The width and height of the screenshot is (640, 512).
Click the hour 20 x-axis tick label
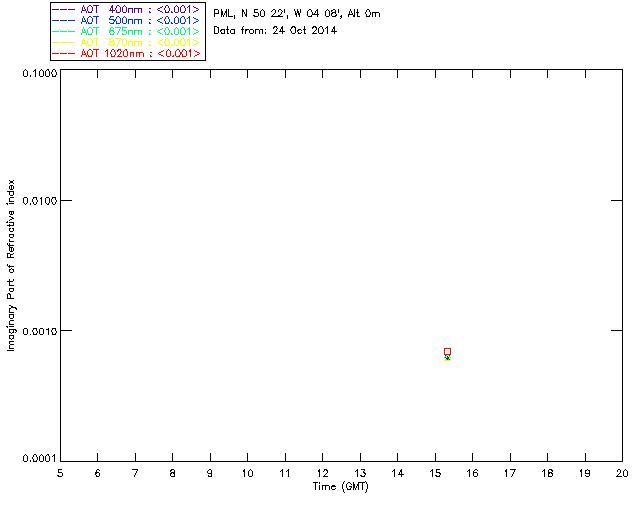coord(622,472)
